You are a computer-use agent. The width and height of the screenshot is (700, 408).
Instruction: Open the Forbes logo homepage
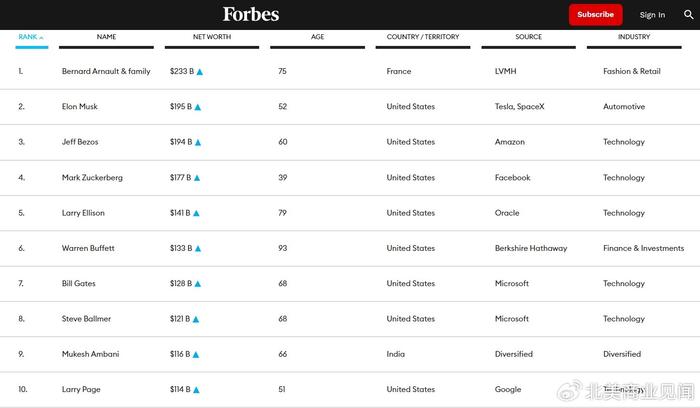tap(251, 14)
